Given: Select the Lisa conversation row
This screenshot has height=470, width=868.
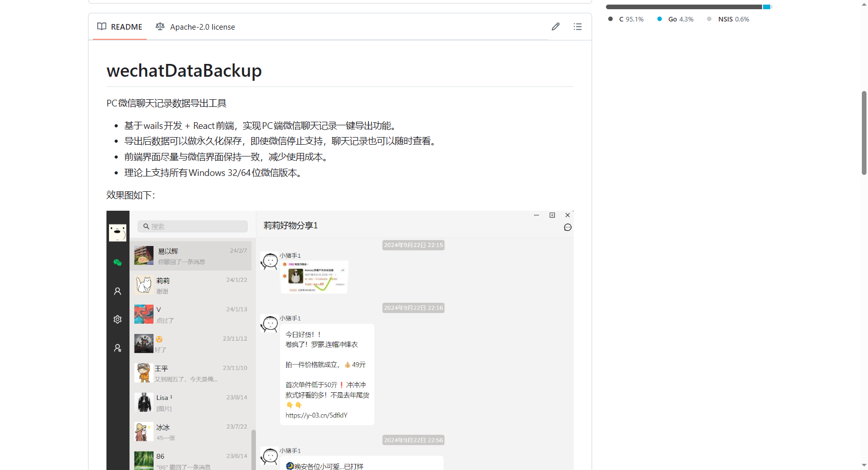Looking at the screenshot, I should (190, 402).
